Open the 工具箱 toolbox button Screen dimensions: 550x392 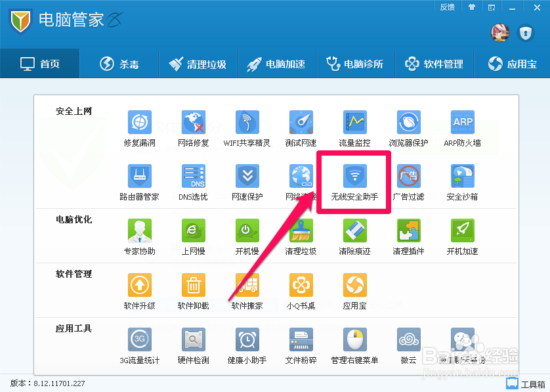526,383
